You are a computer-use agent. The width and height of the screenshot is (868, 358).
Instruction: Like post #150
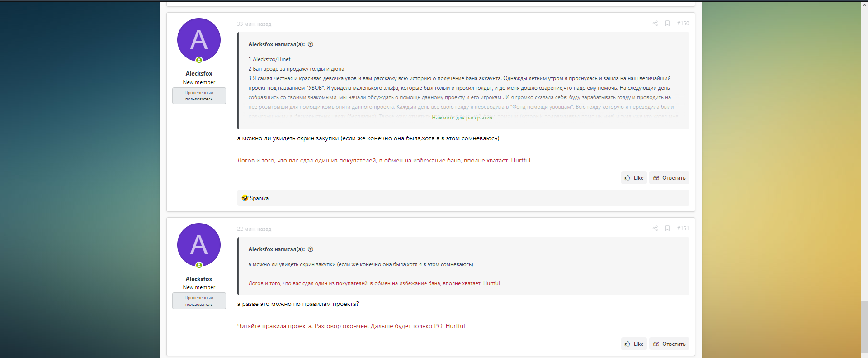[634, 178]
